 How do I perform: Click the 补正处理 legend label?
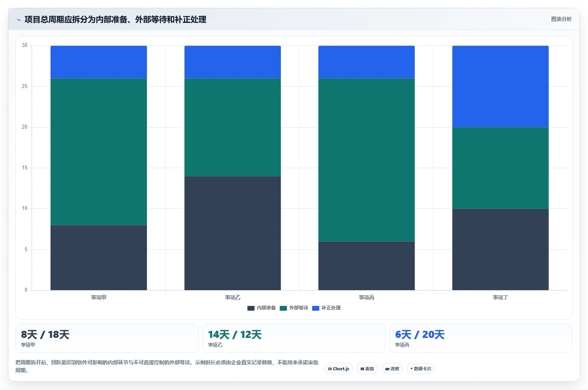(331, 308)
